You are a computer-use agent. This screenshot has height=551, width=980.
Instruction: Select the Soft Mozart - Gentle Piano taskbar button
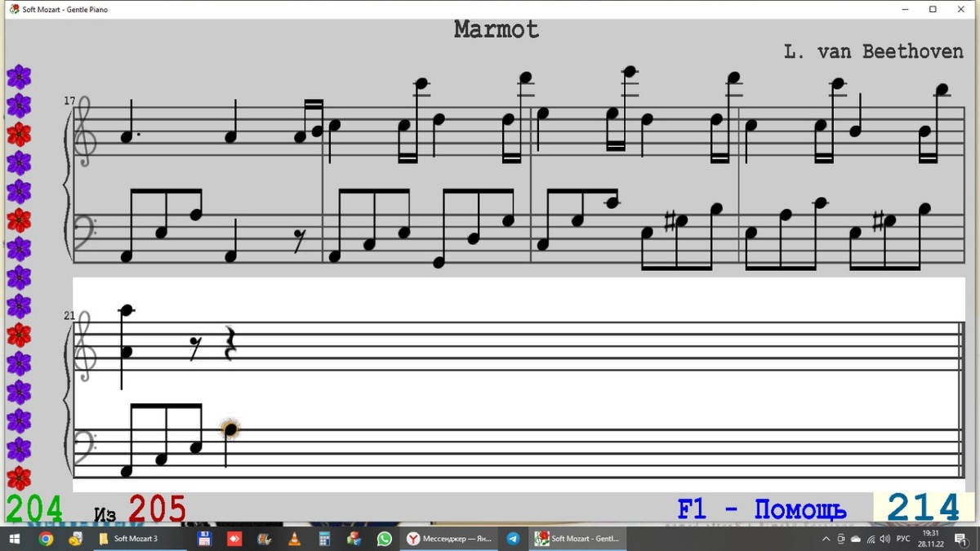click(x=578, y=539)
